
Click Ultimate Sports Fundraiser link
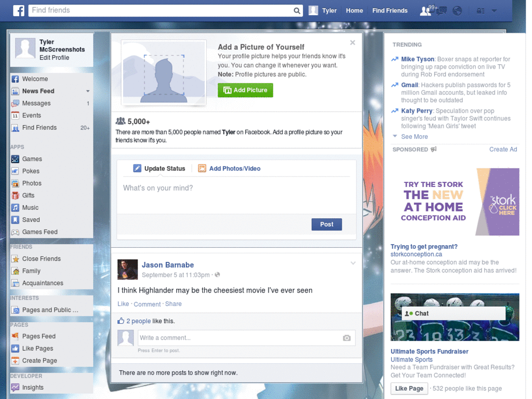coord(429,352)
